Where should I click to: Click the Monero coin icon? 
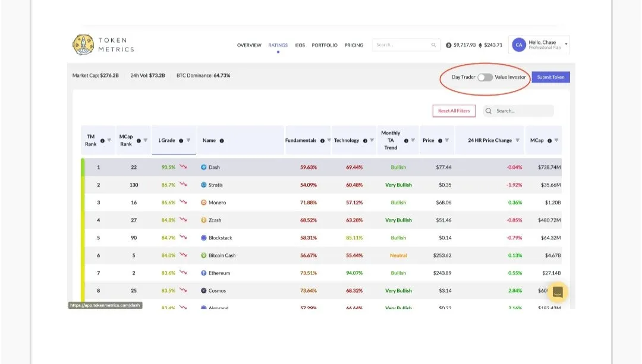pyautogui.click(x=203, y=202)
